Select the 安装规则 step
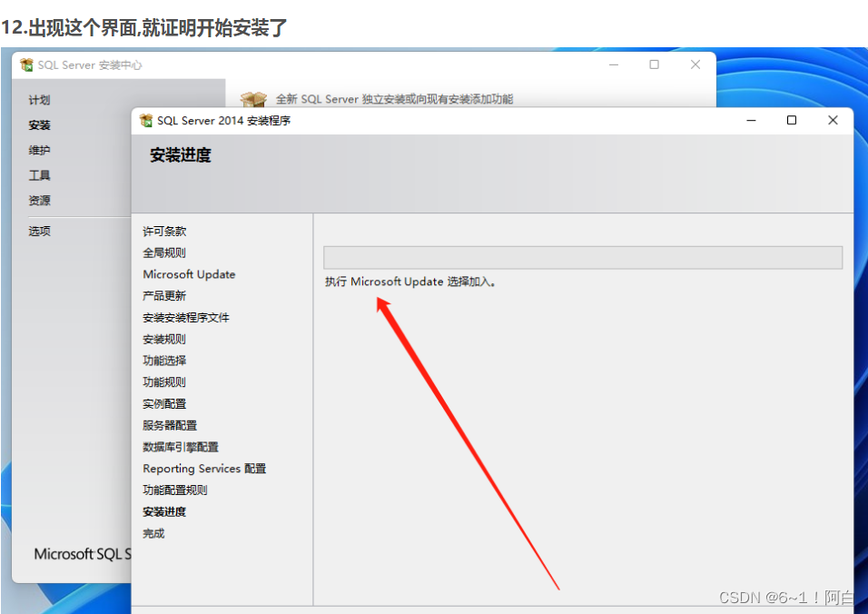868x614 pixels. [164, 340]
